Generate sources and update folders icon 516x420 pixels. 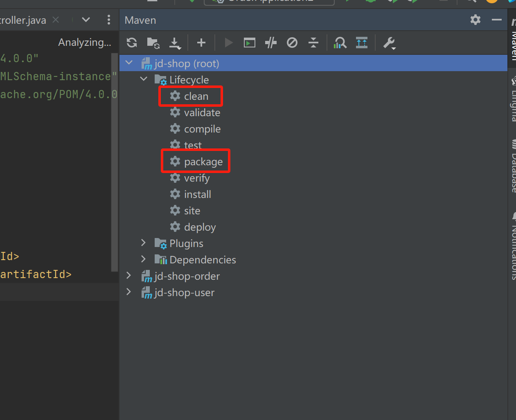pyautogui.click(x=153, y=43)
